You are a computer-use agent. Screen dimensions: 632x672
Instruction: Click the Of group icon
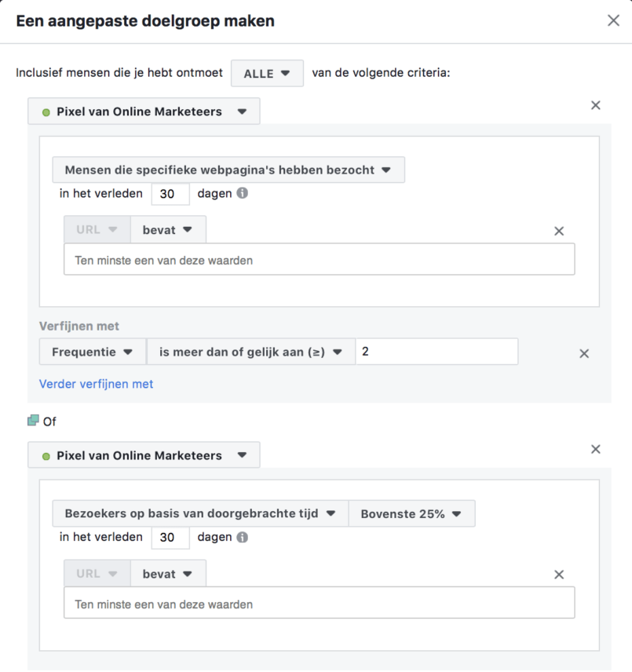click(x=33, y=421)
